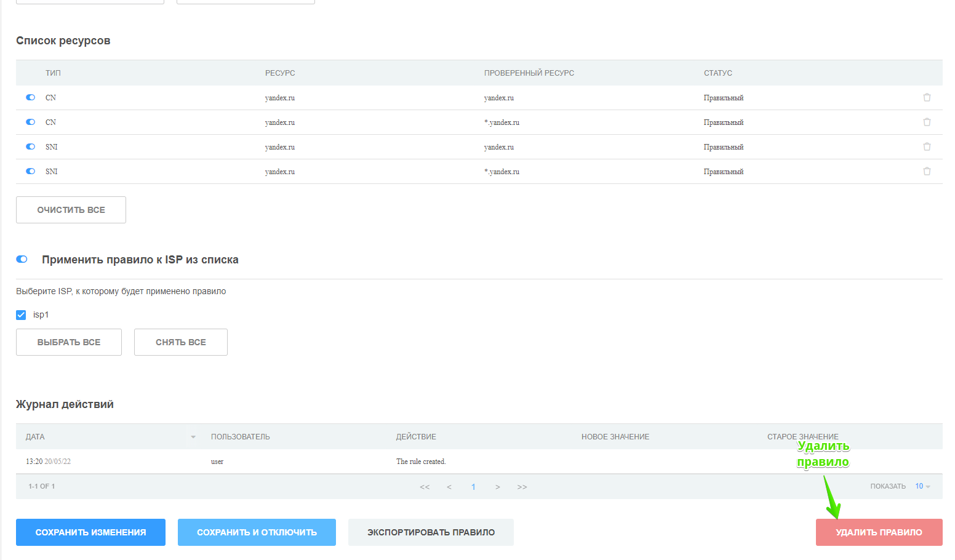Click 'Очистить все' to clear resources
Screen dimensions: 955x560
coord(71,210)
